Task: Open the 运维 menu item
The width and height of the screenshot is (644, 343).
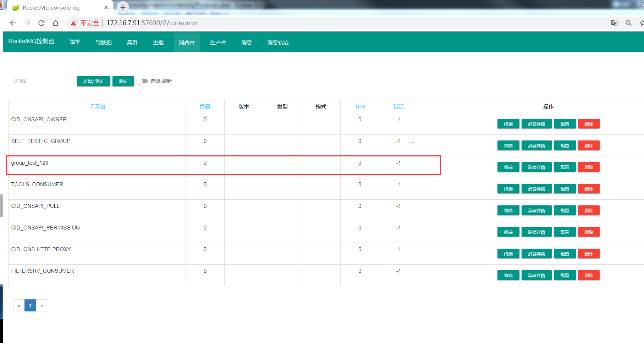Action: 75,42
